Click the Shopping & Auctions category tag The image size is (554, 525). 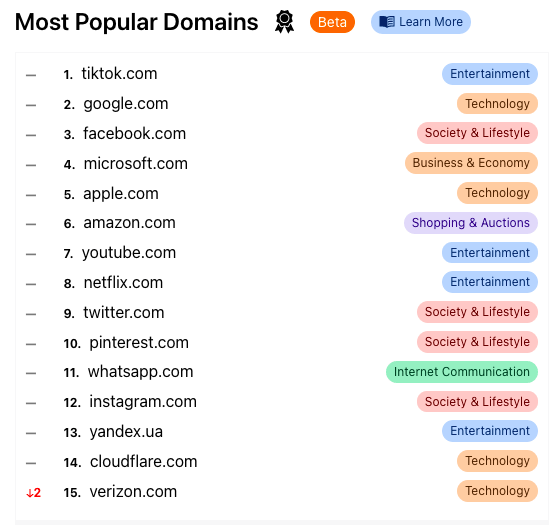[471, 223]
